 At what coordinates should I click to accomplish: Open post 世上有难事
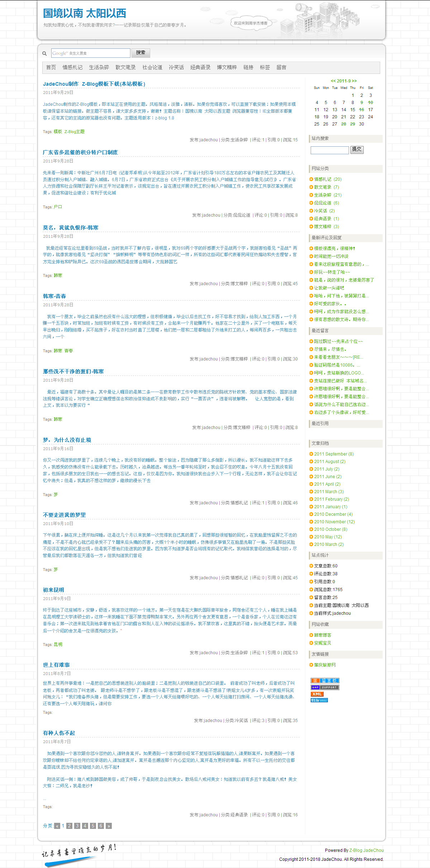pos(56,665)
